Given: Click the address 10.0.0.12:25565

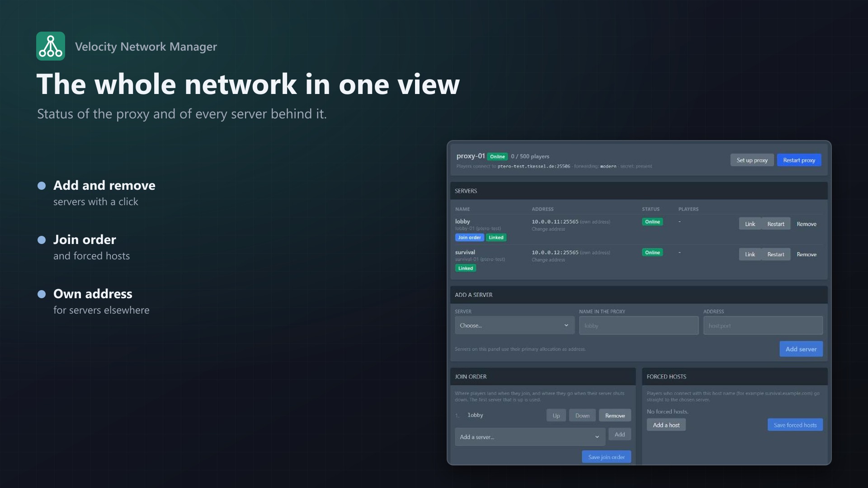Looking at the screenshot, I should click(x=555, y=252).
